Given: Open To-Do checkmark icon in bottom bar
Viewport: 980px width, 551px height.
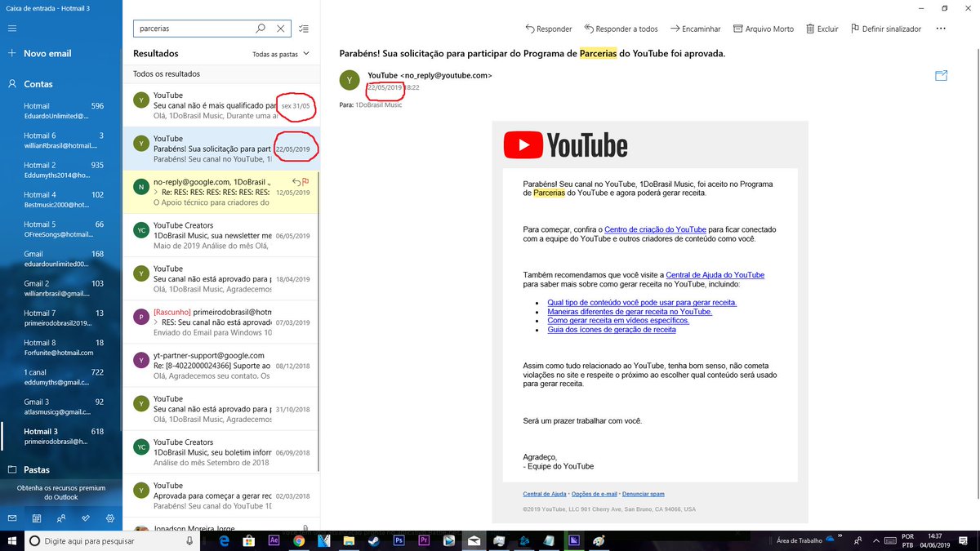Looking at the screenshot, I should [x=86, y=518].
